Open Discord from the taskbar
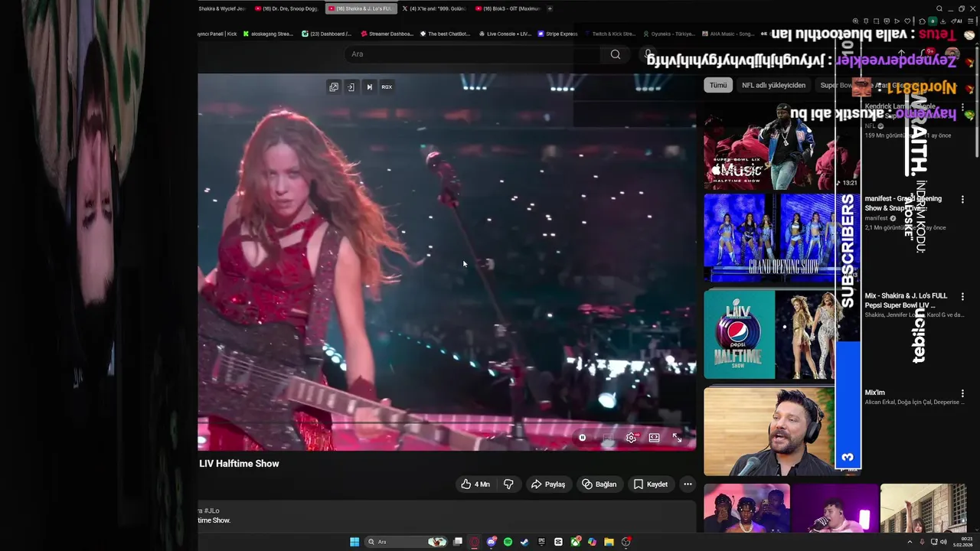 tap(492, 542)
